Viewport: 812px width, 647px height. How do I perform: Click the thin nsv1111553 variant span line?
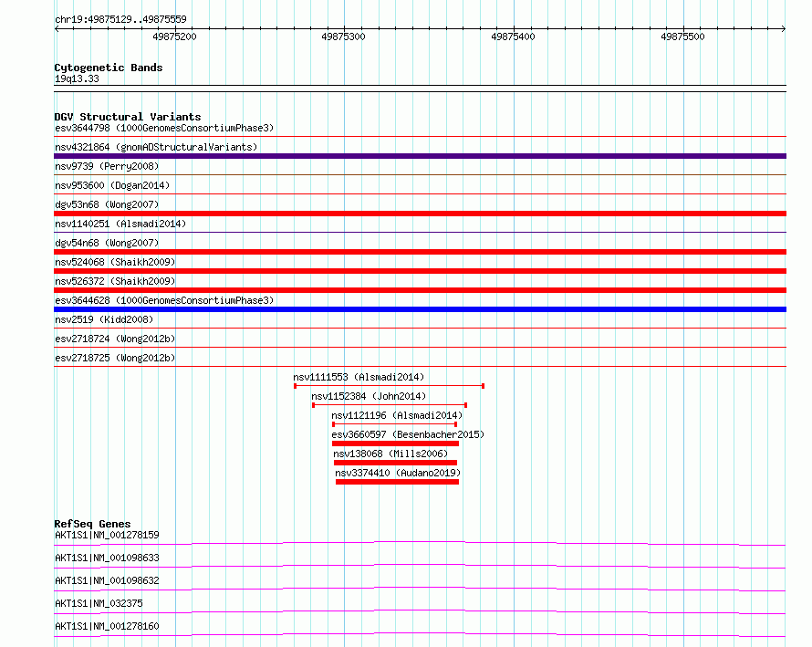pos(389,386)
